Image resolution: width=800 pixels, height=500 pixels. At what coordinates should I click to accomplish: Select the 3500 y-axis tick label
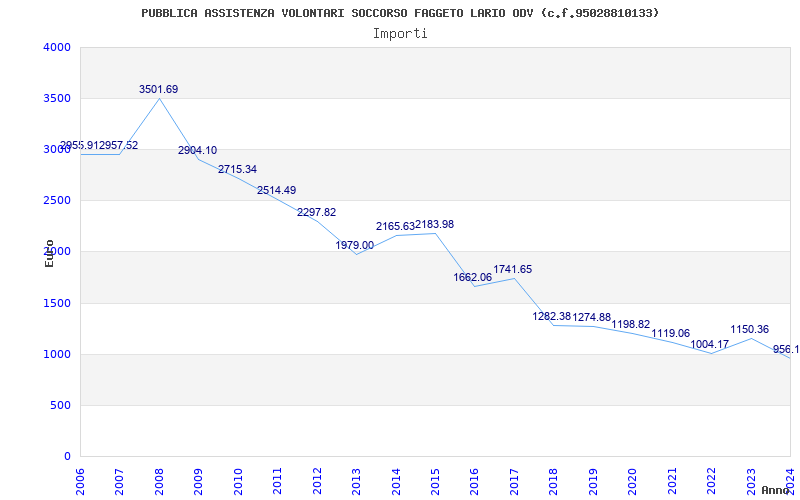tap(57, 98)
